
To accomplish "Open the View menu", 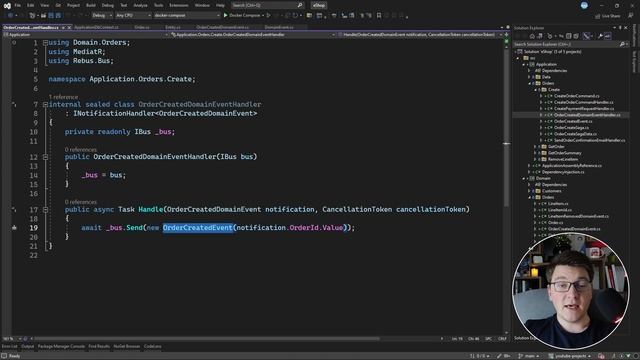I will (44, 5).
